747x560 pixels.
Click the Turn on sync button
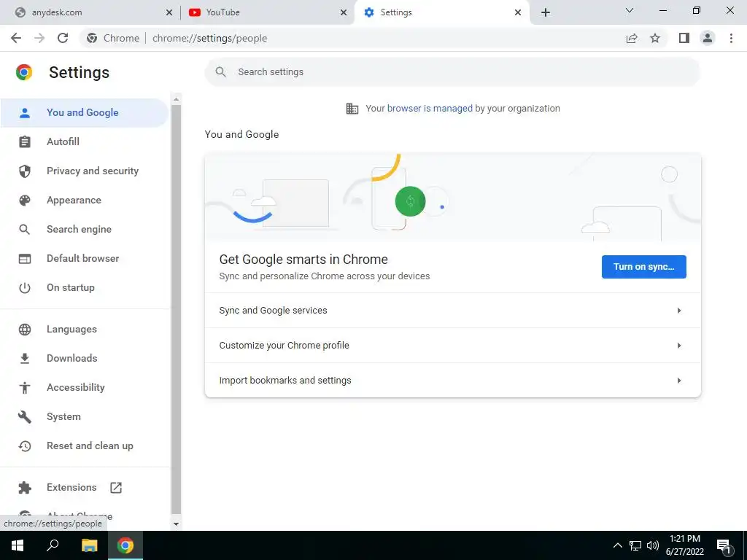pyautogui.click(x=643, y=267)
